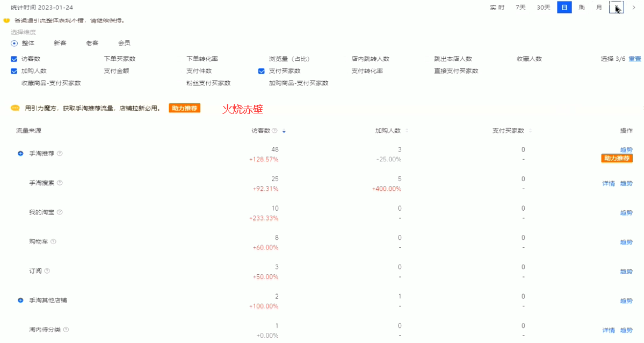
Task: Enable the 下单买家数 metric
Action: click(120, 59)
